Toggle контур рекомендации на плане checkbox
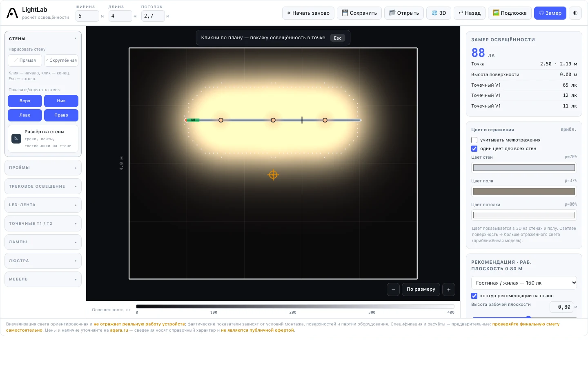This screenshot has height=368, width=588. pyautogui.click(x=474, y=296)
